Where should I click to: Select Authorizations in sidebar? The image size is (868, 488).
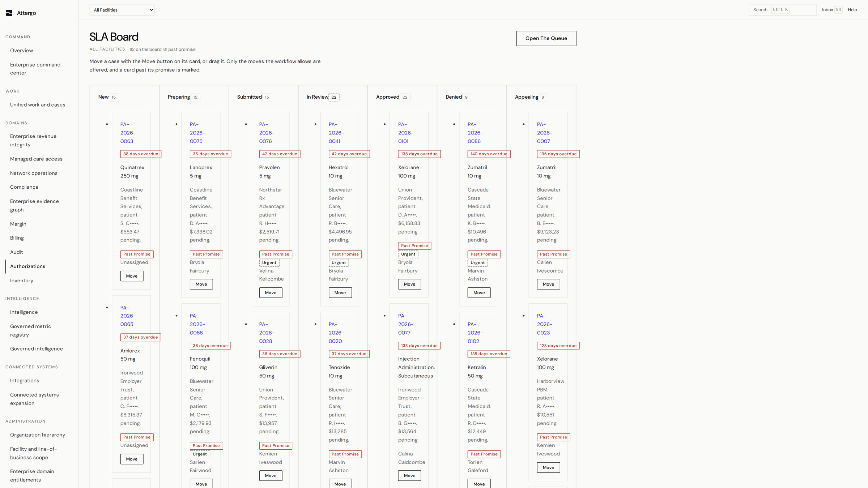27,266
